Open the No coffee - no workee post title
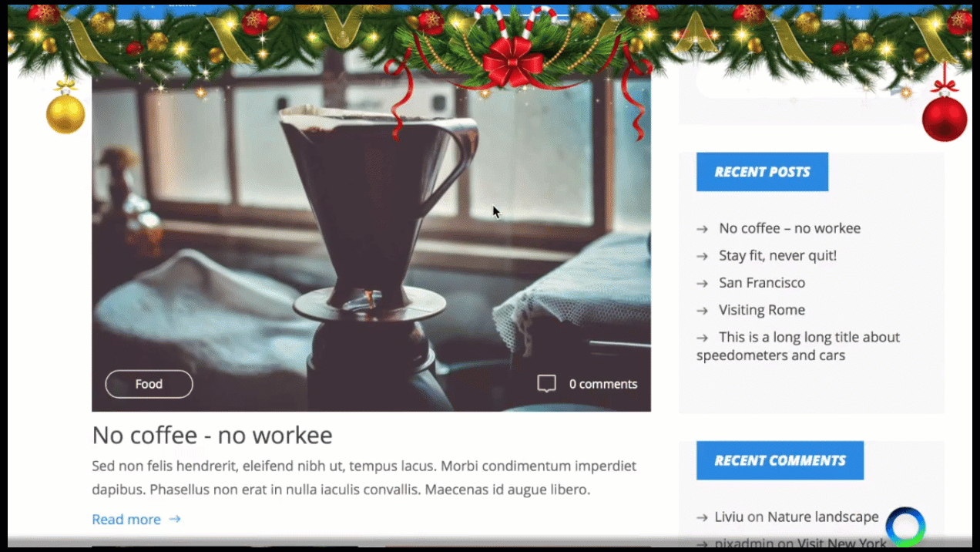Viewport: 980px width, 552px height. coord(212,435)
